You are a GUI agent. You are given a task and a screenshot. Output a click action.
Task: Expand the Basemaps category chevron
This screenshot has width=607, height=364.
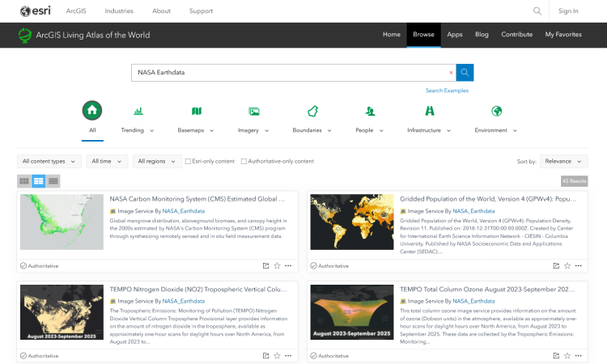(x=212, y=131)
